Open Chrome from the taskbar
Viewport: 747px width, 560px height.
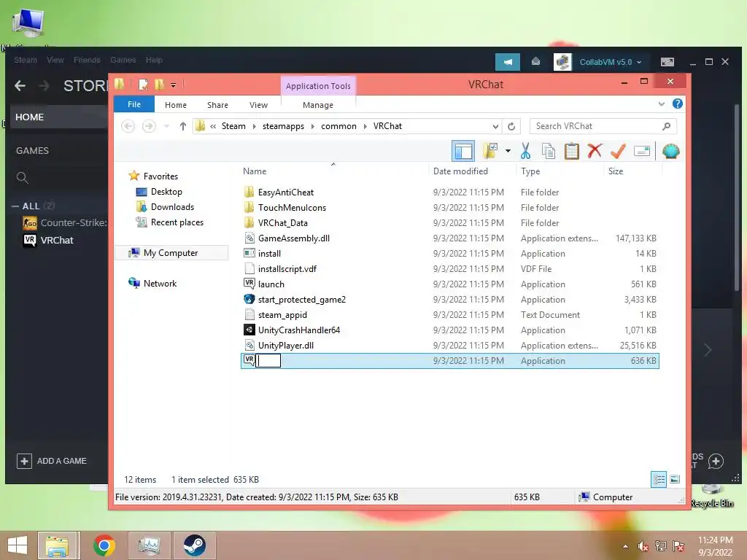point(104,545)
